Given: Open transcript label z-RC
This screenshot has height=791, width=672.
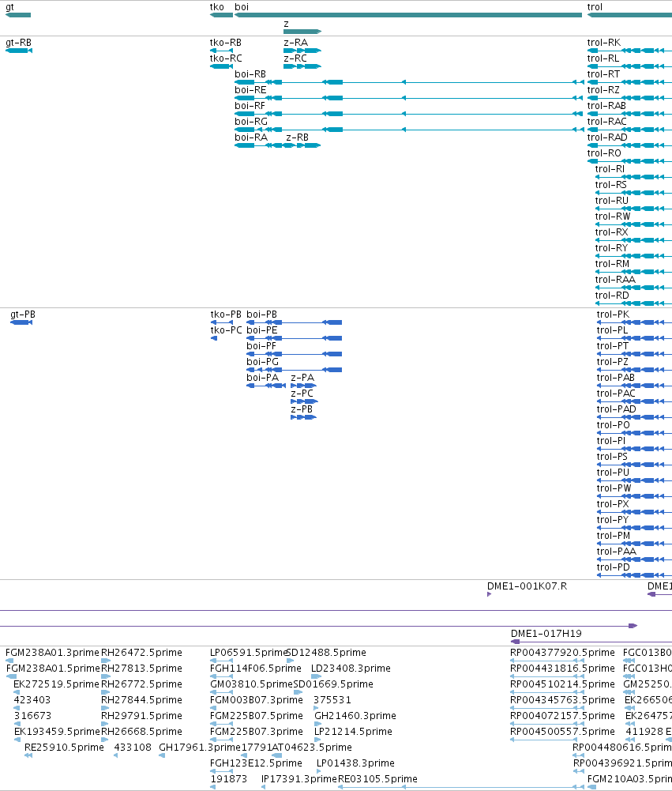Looking at the screenshot, I should pyautogui.click(x=295, y=58).
